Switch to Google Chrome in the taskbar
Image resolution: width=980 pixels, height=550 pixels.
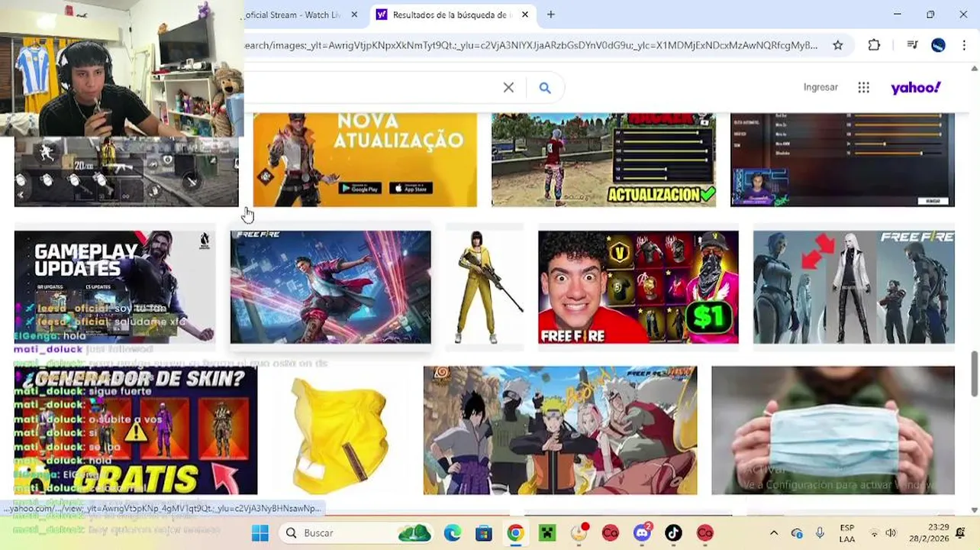(516, 533)
